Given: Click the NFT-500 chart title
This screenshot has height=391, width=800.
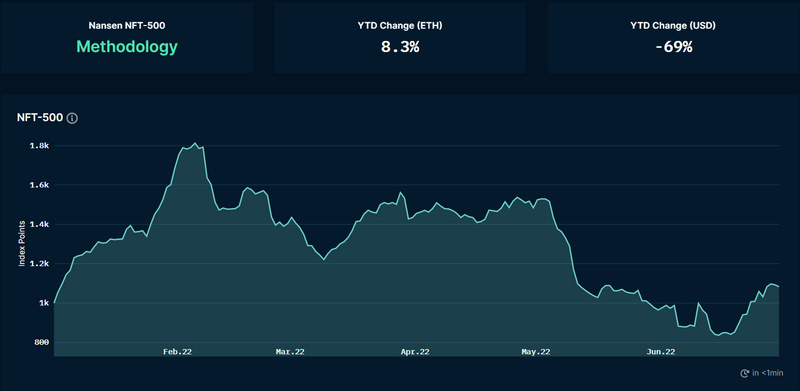Looking at the screenshot, I should 40,118.
